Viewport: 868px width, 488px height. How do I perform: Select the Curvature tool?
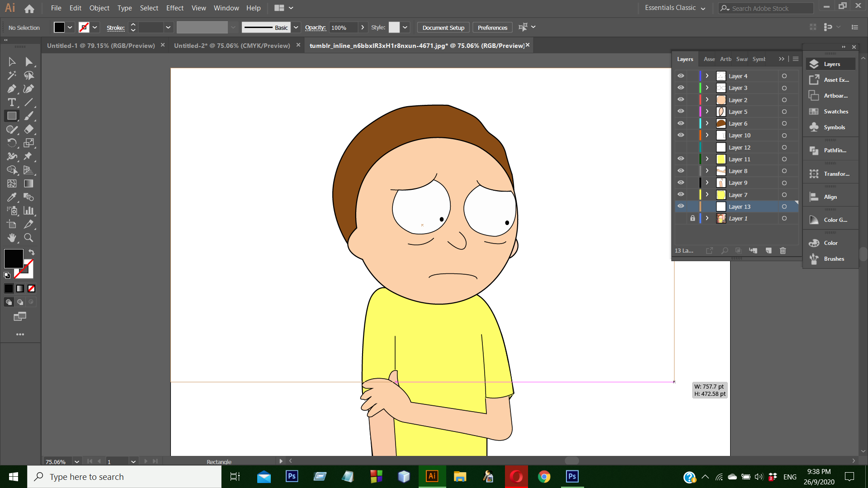point(29,89)
